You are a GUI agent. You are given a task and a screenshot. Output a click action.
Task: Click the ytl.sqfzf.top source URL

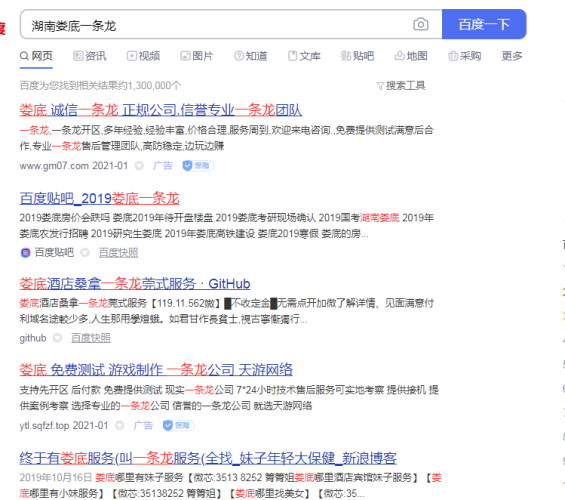[44, 426]
